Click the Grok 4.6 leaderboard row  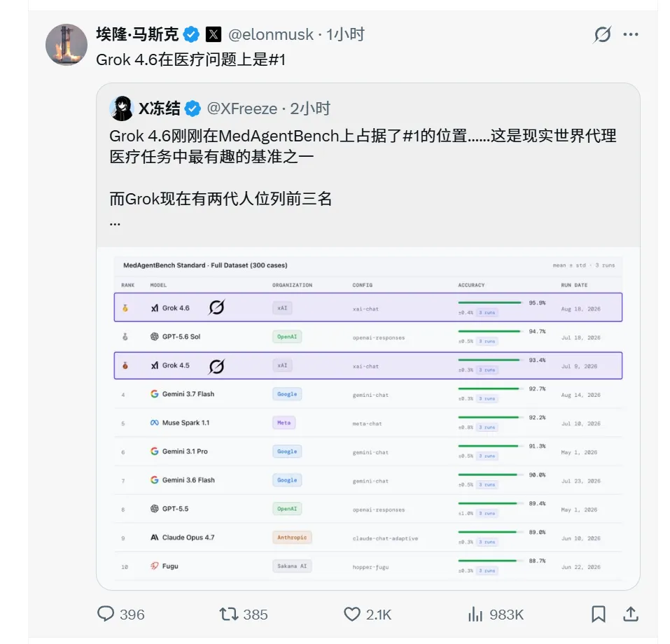click(368, 307)
